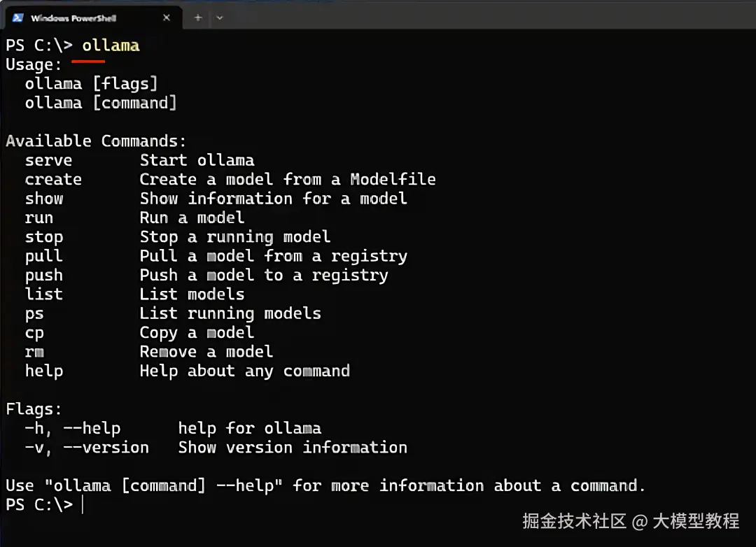Click the --version flag text
The width and height of the screenshot is (756, 547).
coord(106,448)
